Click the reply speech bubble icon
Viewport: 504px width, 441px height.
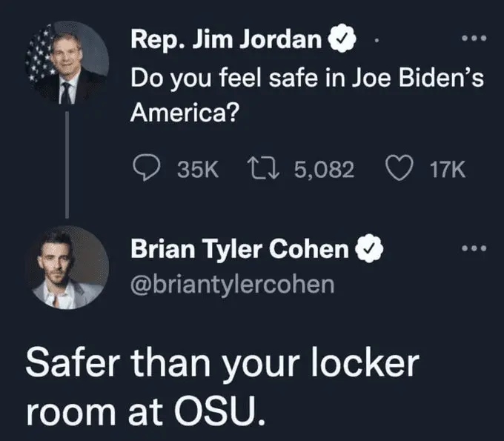(146, 170)
